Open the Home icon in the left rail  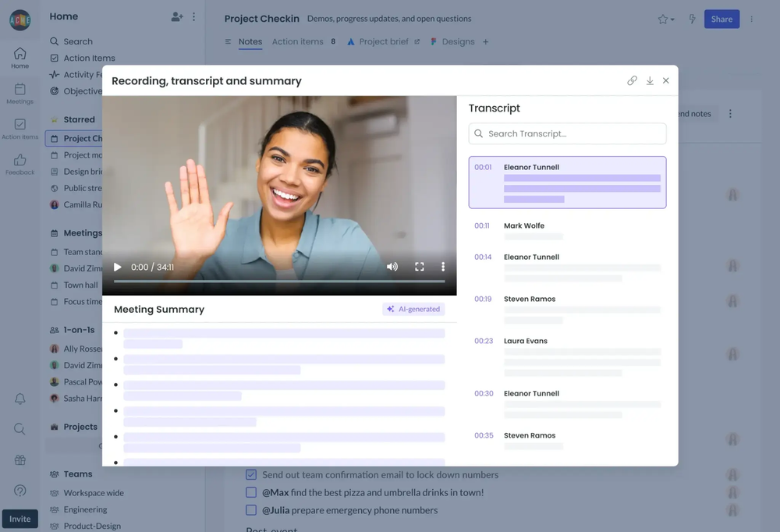(x=20, y=58)
